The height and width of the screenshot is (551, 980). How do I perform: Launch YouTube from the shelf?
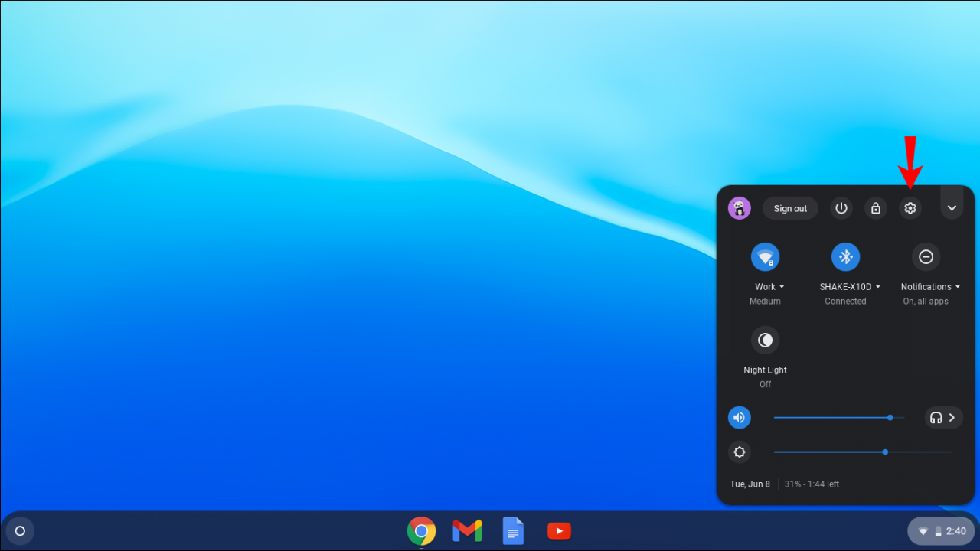click(x=559, y=530)
